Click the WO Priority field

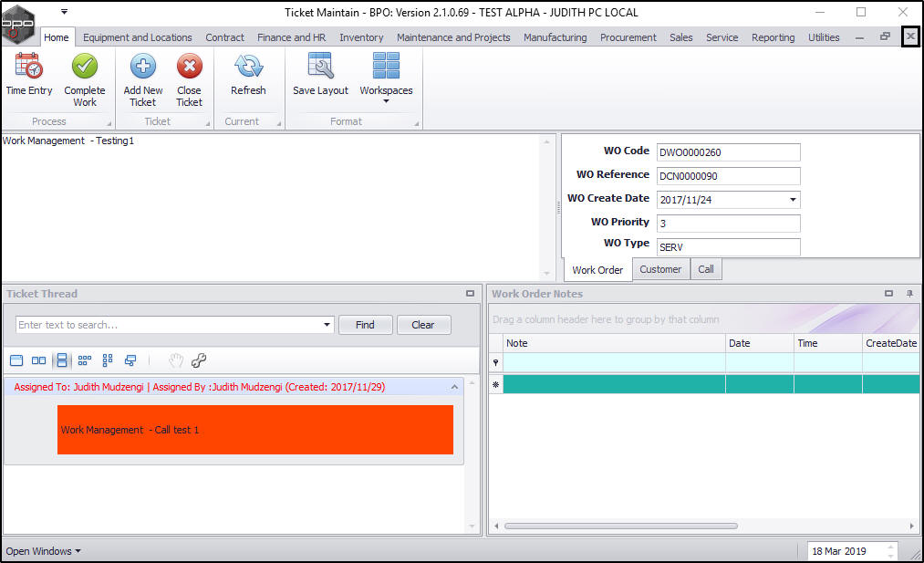point(729,224)
